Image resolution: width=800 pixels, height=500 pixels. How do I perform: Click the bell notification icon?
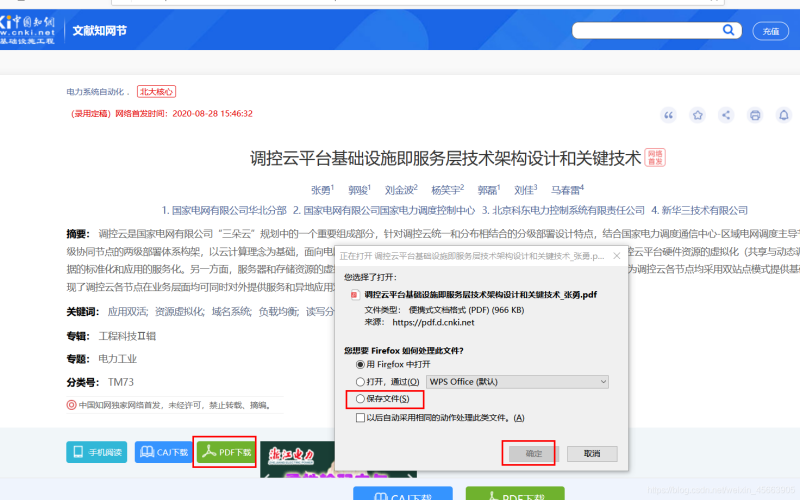pos(784,115)
